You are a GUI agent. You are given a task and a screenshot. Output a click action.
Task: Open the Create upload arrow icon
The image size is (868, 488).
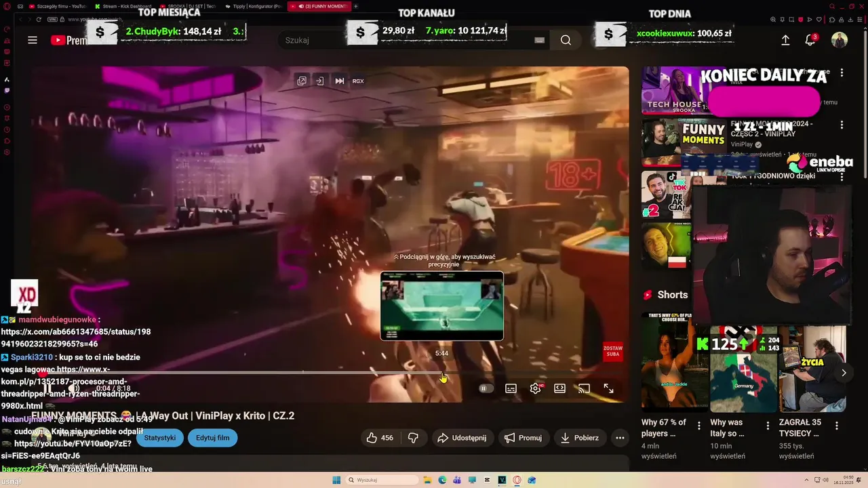pyautogui.click(x=785, y=40)
